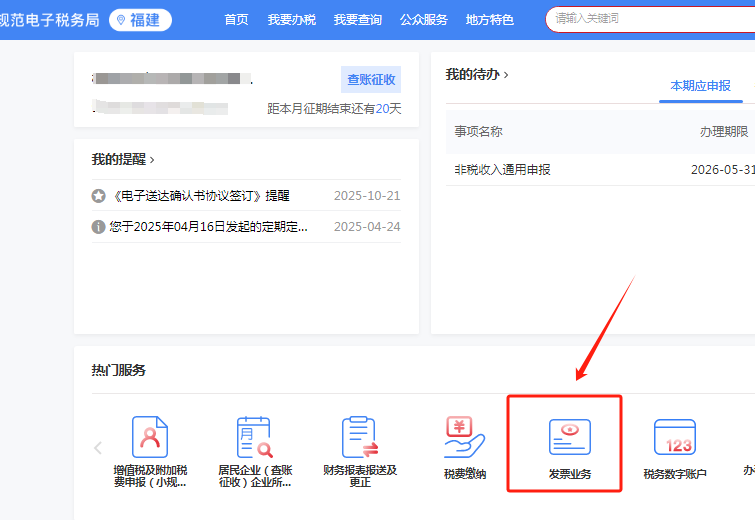The image size is (755, 520).
Task: Go to 首页 in the top navigation
Action: [x=236, y=20]
